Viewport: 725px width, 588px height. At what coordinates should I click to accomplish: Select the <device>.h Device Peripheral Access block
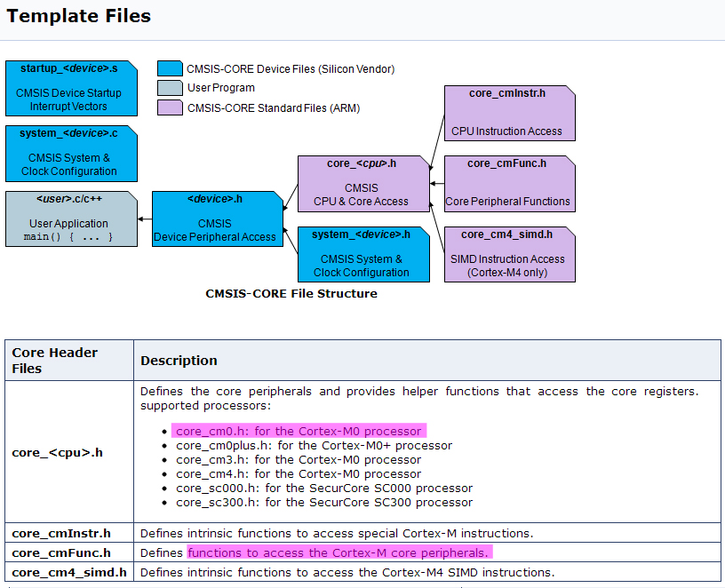[x=217, y=219]
